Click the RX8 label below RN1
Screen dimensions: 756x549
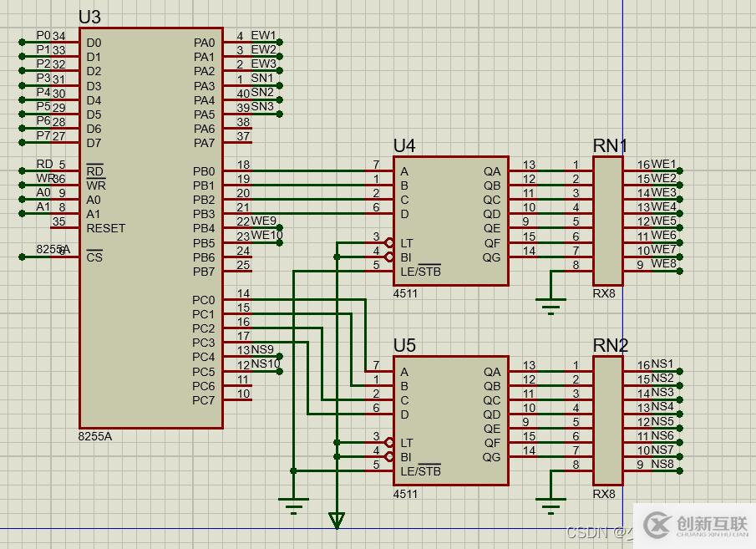[x=604, y=293]
